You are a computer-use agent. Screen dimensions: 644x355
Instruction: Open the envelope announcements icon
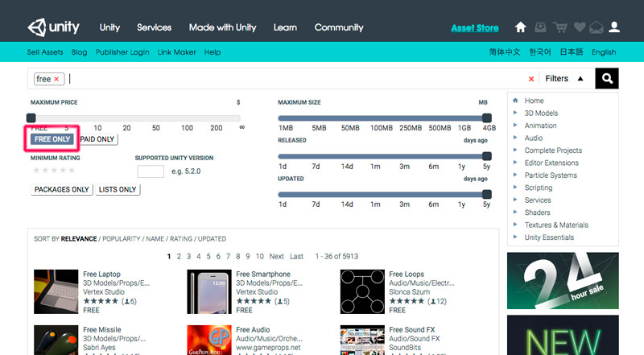597,27
